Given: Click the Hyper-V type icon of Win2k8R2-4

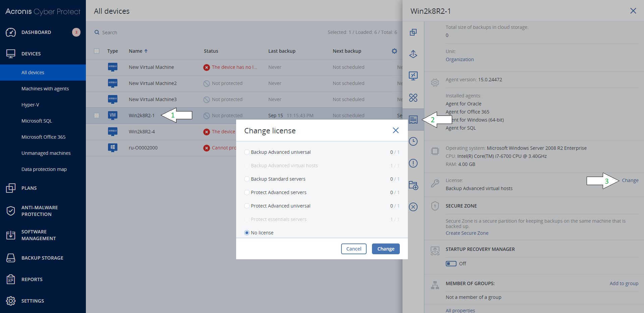Looking at the screenshot, I should pyautogui.click(x=113, y=131).
